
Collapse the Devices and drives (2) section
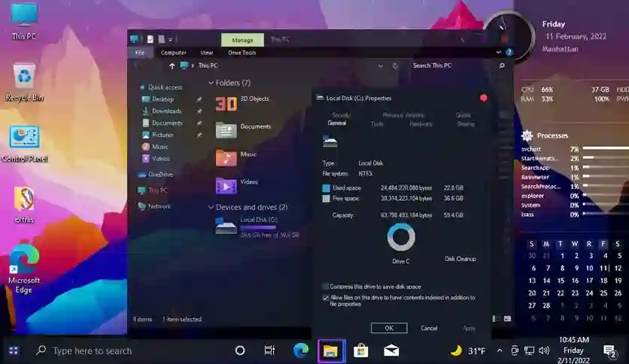(211, 208)
